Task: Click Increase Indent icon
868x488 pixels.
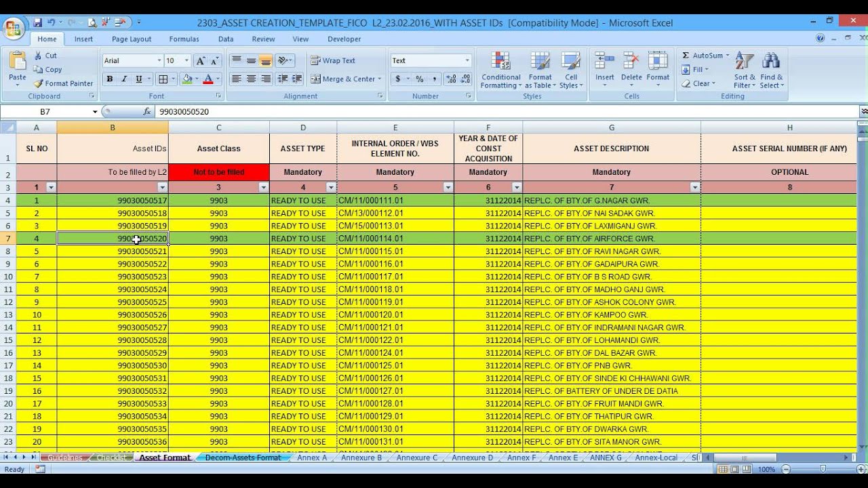Action: [297, 79]
